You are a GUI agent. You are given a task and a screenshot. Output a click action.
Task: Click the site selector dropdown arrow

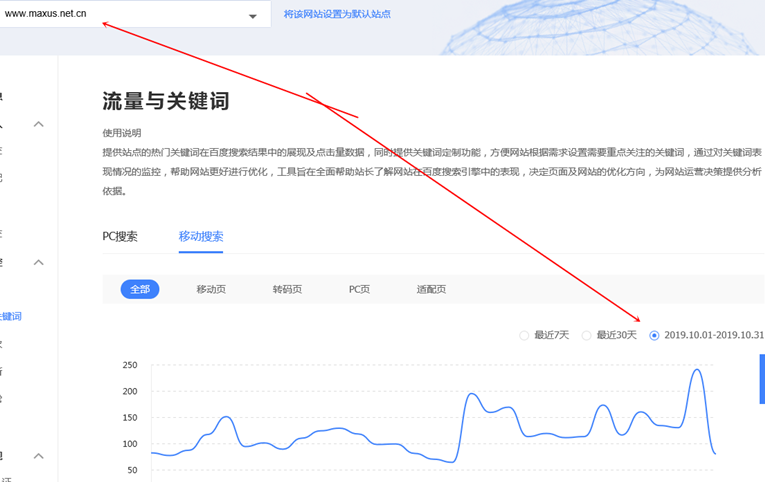pyautogui.click(x=253, y=16)
